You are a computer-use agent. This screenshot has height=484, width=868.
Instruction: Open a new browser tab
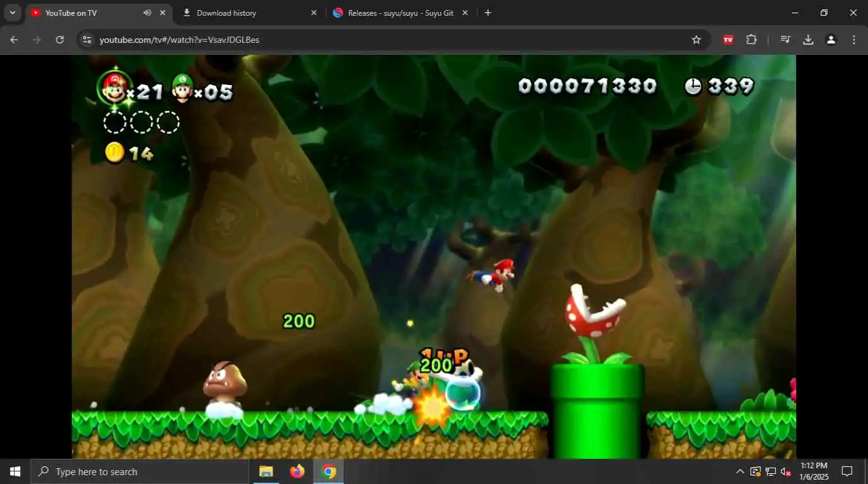point(488,13)
